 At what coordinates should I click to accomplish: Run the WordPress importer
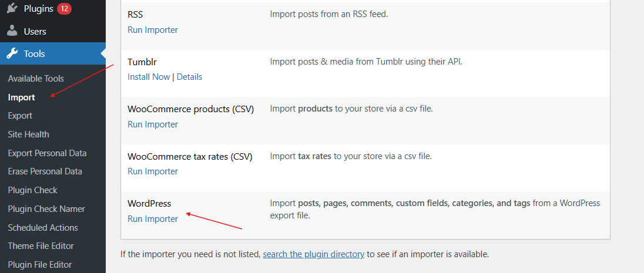(x=153, y=219)
